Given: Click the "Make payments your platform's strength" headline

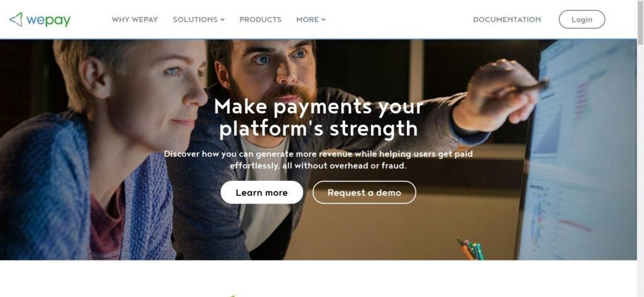Looking at the screenshot, I should coord(319,118).
